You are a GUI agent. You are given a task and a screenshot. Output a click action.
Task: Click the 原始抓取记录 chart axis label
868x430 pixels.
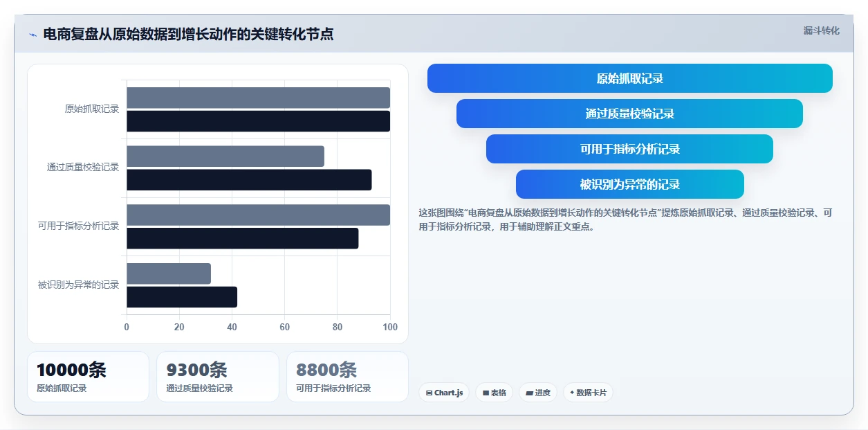pyautogui.click(x=92, y=109)
